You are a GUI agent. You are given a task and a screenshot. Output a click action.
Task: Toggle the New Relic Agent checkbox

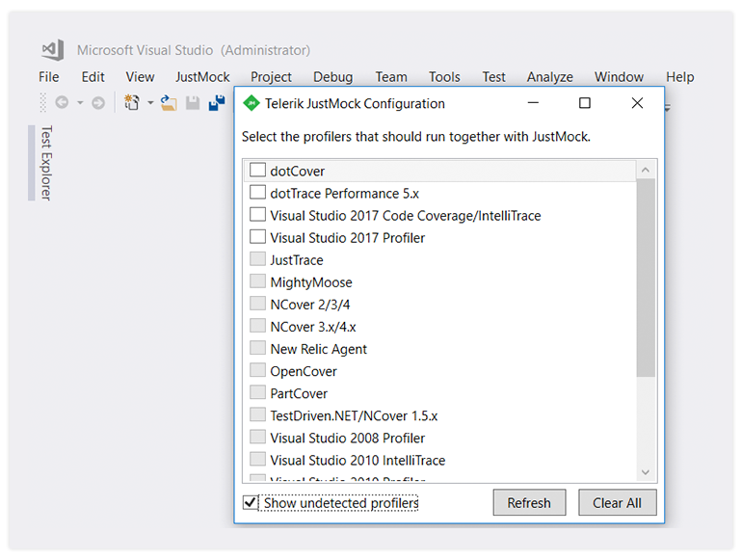257,348
